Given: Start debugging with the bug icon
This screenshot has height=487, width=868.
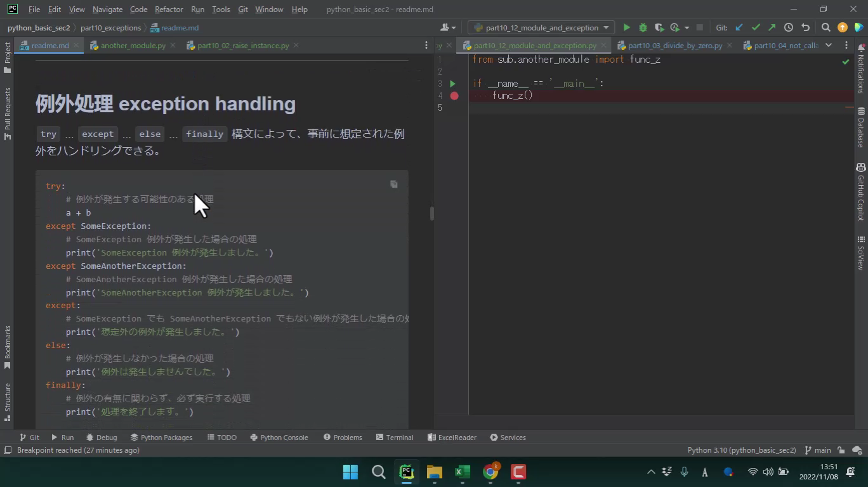Looking at the screenshot, I should click(x=643, y=27).
